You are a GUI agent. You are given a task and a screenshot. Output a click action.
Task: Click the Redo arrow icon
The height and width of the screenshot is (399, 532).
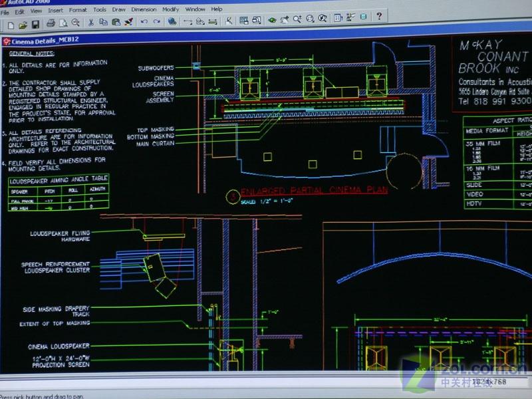point(156,22)
